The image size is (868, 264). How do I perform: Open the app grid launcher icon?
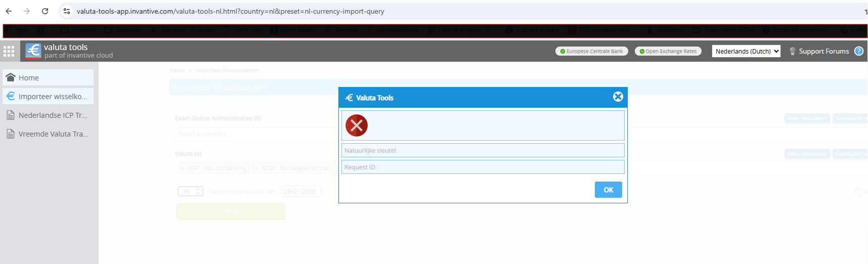pyautogui.click(x=9, y=51)
